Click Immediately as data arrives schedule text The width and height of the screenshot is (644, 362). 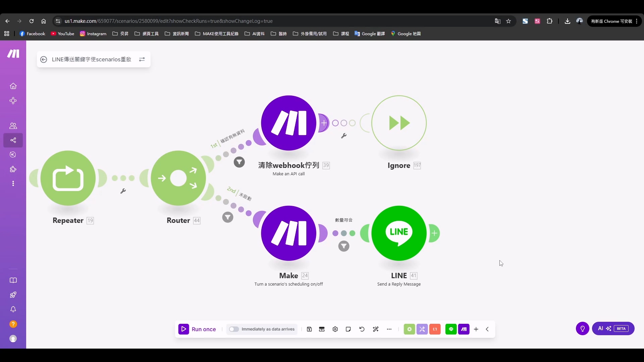coord(268,329)
